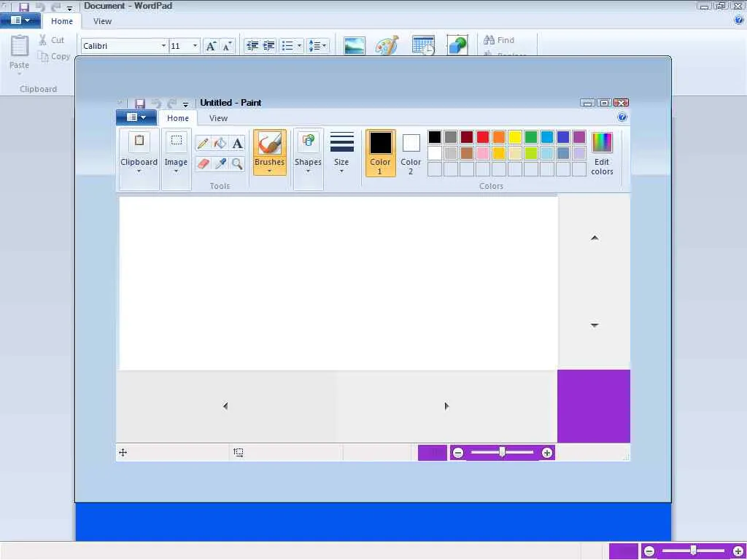The width and height of the screenshot is (747, 560).
Task: Open WordPad Home tab
Action: click(x=62, y=21)
